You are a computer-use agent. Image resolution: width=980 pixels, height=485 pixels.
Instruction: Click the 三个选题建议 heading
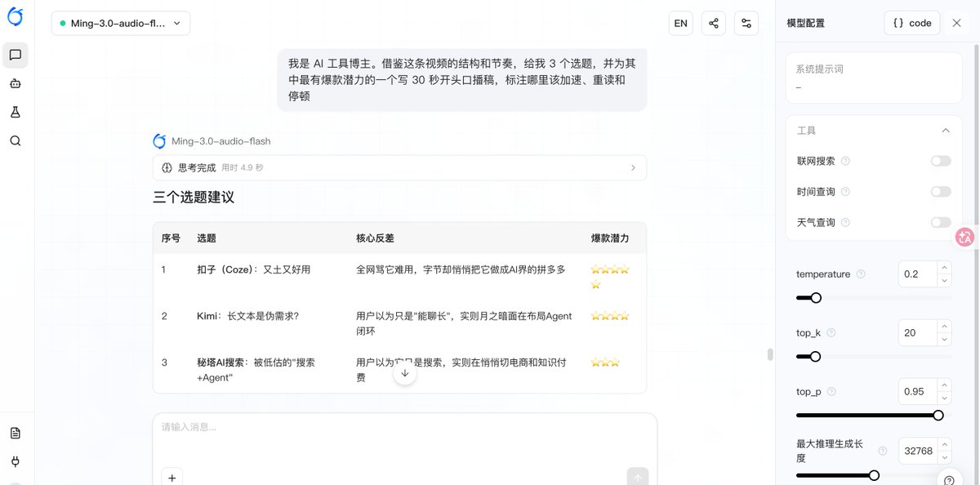[194, 197]
